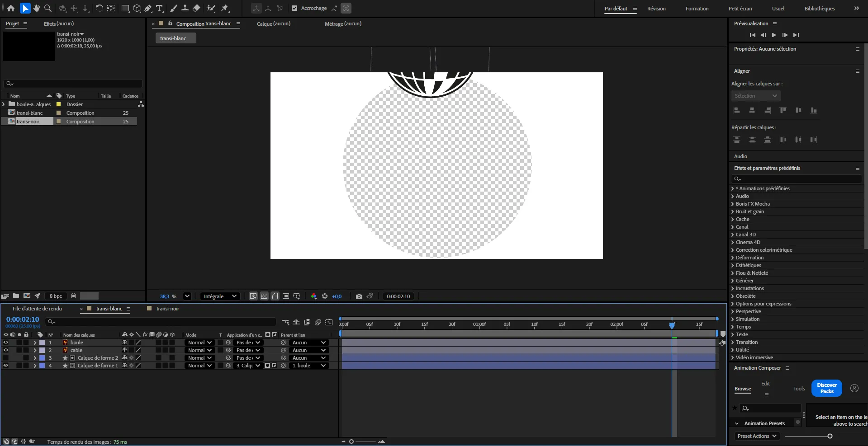Select the Brush tool
Viewport: 868px width, 446px height.
coord(173,8)
